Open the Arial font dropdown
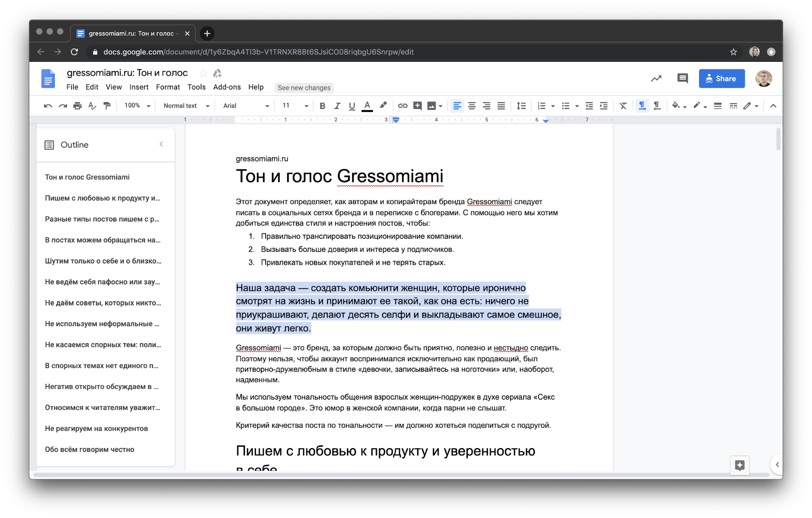Image resolution: width=812 pixels, height=518 pixels. tap(246, 106)
